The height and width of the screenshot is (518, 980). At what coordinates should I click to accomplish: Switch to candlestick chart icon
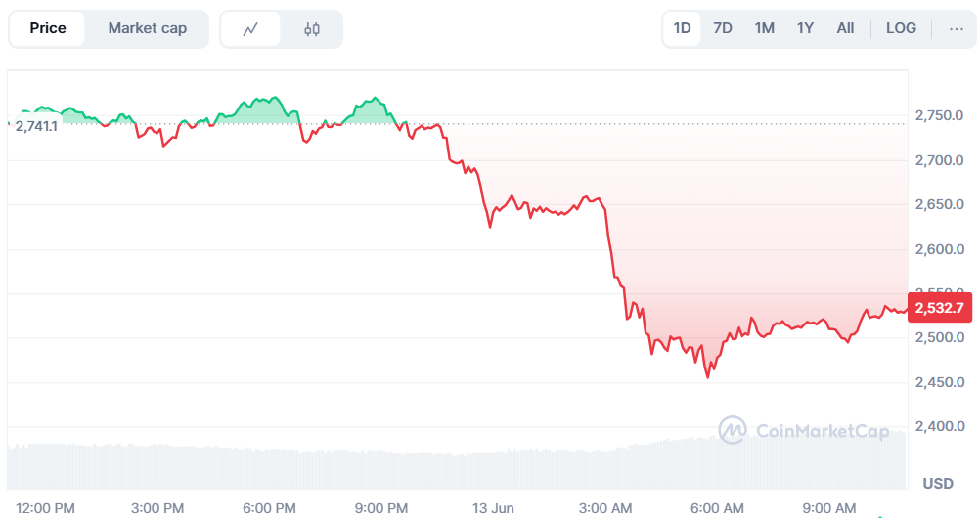click(312, 29)
